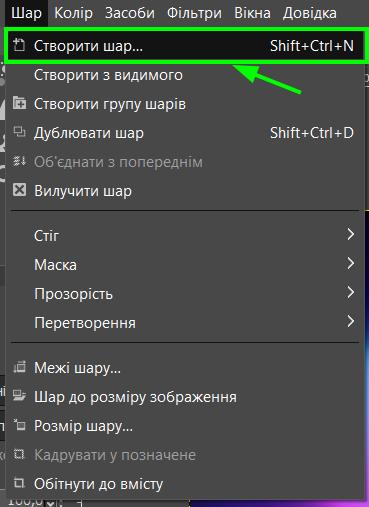Expand the Стіг submenu arrow
This screenshot has height=507, width=369.
coord(350,235)
